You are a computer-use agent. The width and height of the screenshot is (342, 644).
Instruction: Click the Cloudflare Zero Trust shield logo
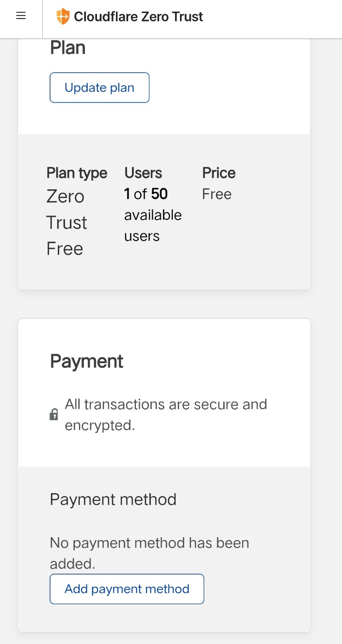pyautogui.click(x=62, y=16)
